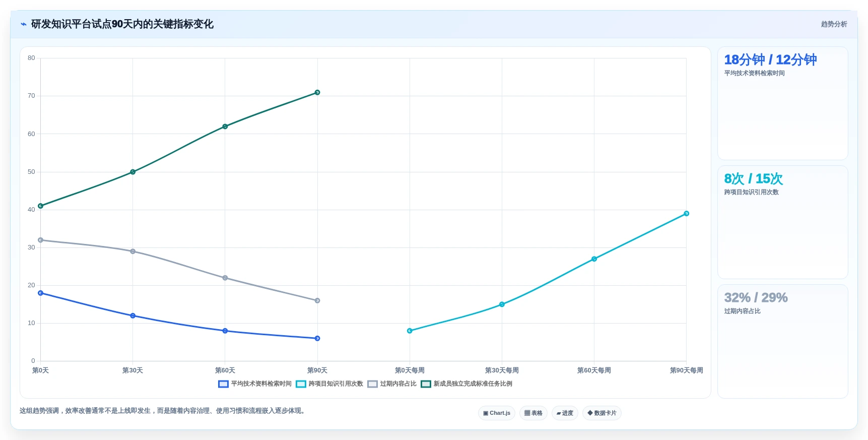Click the y-axis value 50
The image size is (868, 440).
tap(31, 172)
